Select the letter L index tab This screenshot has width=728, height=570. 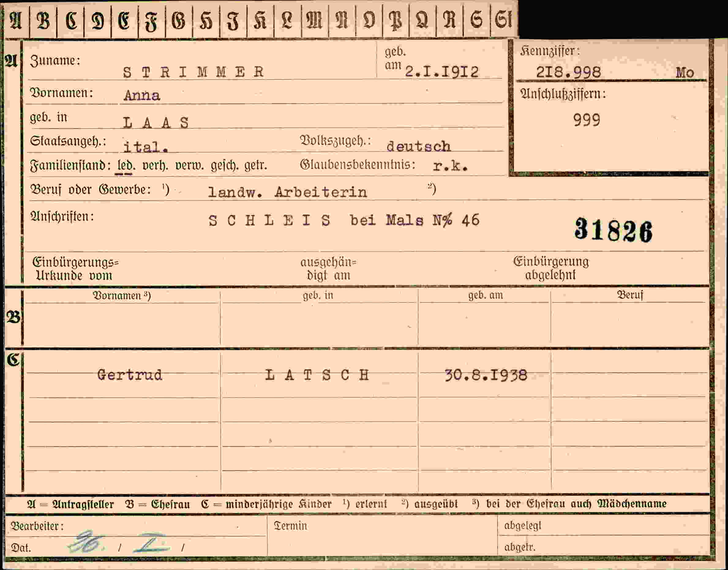pyautogui.click(x=287, y=21)
